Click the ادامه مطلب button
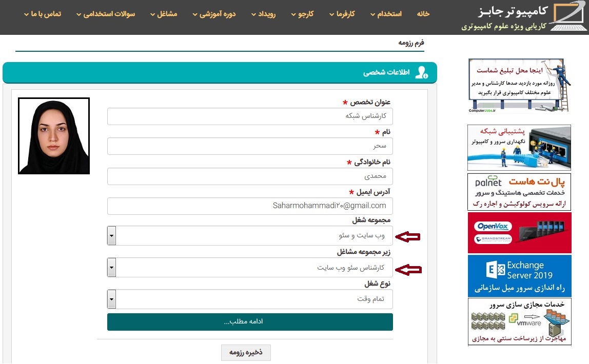This screenshot has height=364, width=589. 250,322
